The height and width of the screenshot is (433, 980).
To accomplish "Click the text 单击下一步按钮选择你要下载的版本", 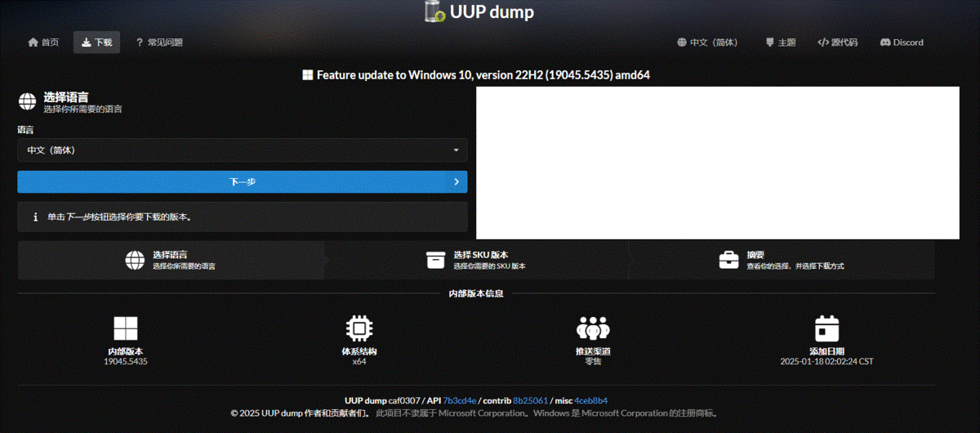I will tap(120, 217).
